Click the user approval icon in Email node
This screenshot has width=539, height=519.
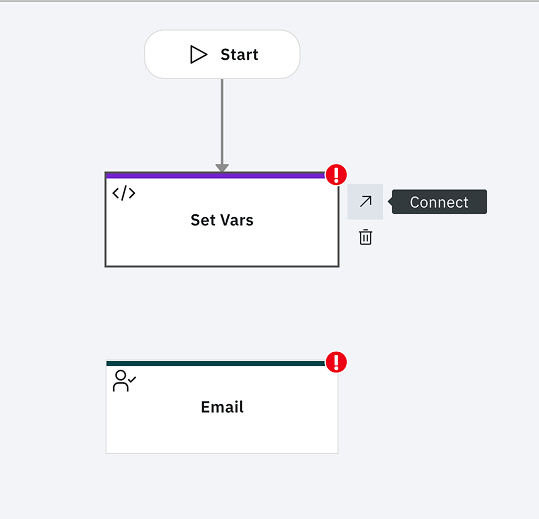pos(124,381)
